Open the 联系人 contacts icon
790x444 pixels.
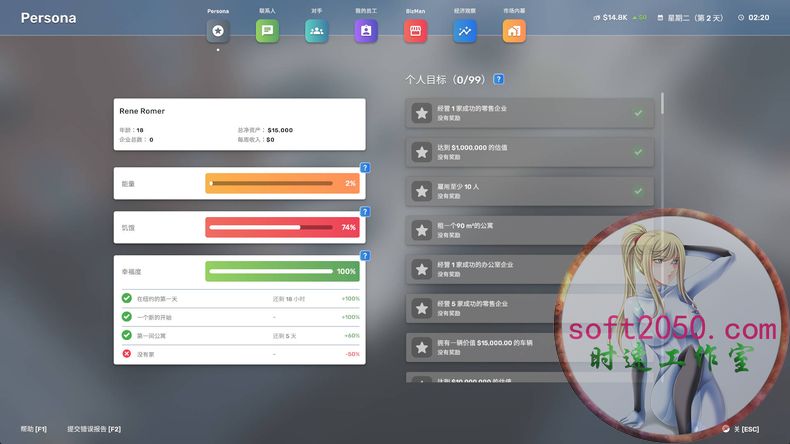267,31
